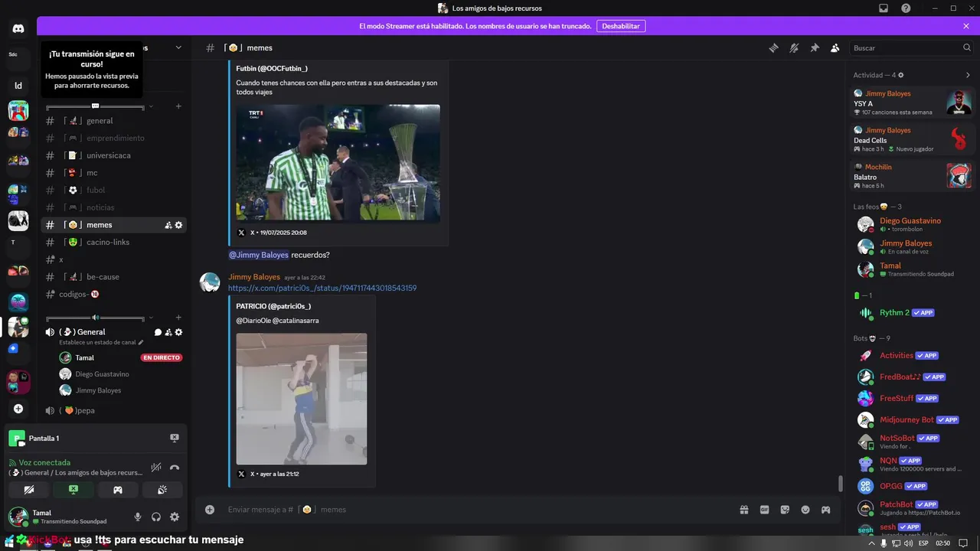Viewport: 980px width, 551px height.
Task: Open the emprendimiento channel
Action: [113, 139]
